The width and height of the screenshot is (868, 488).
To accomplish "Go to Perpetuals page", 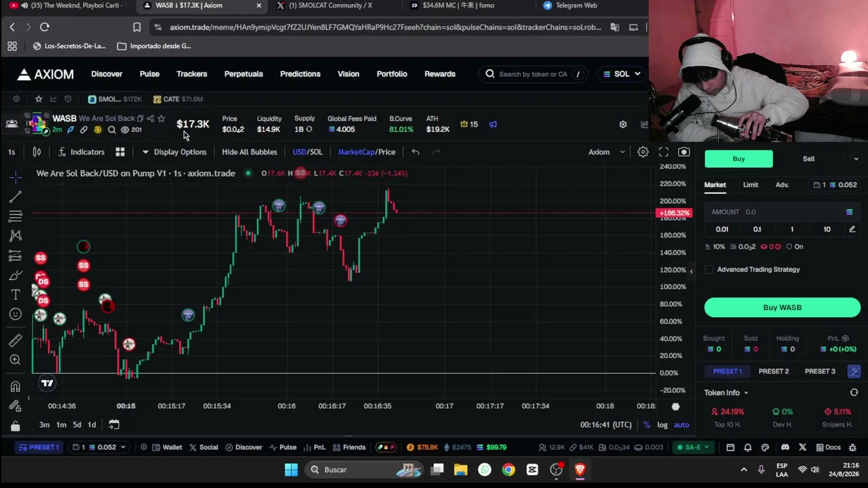I will click(243, 74).
